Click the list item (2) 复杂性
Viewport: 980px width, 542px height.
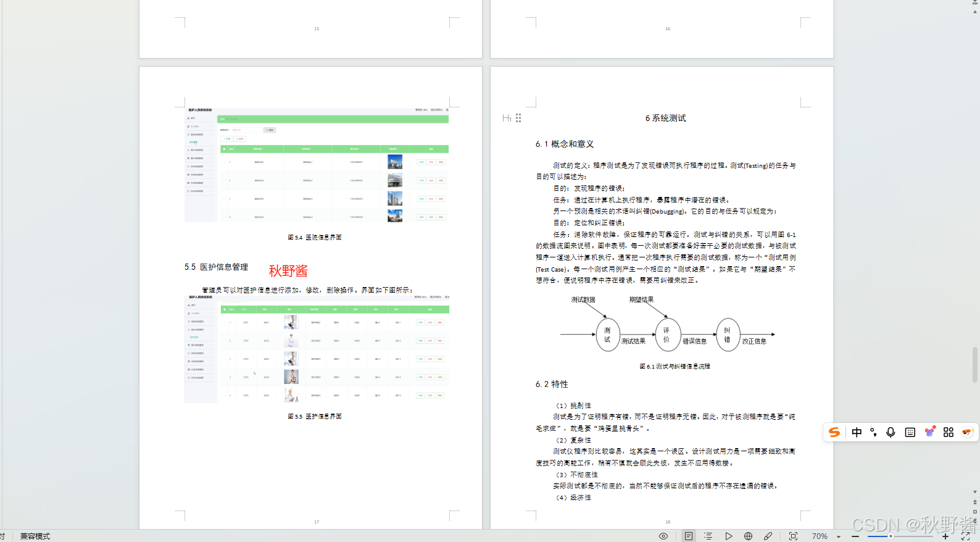pos(573,440)
